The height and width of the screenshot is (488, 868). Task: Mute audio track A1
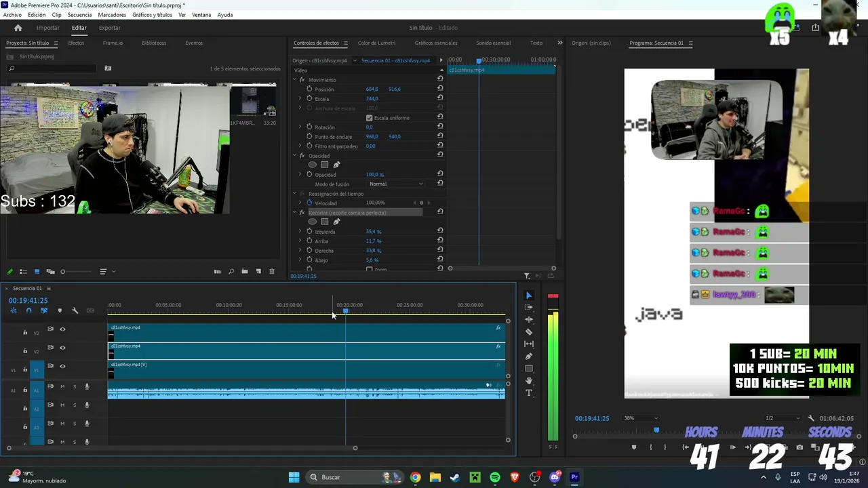point(62,387)
